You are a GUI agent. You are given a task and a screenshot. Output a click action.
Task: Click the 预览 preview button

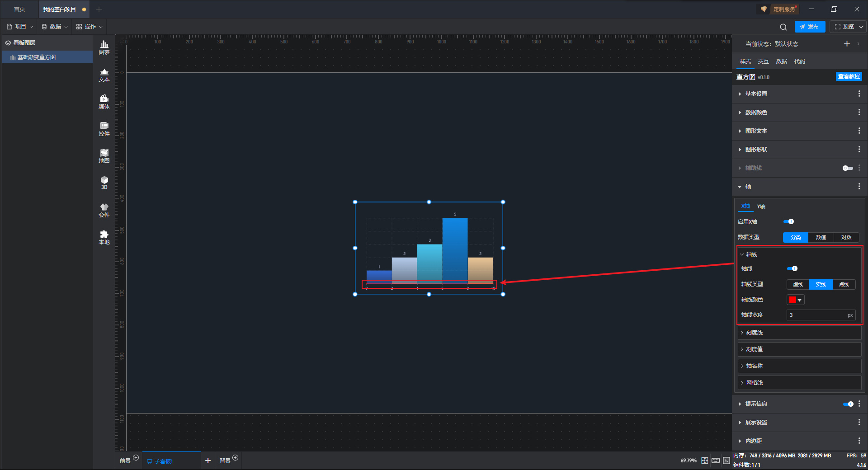[x=844, y=27]
